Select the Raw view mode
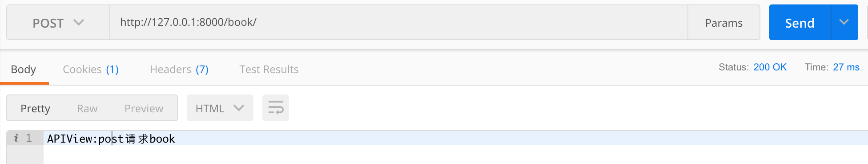Viewport: 868px width, 164px height. point(87,108)
